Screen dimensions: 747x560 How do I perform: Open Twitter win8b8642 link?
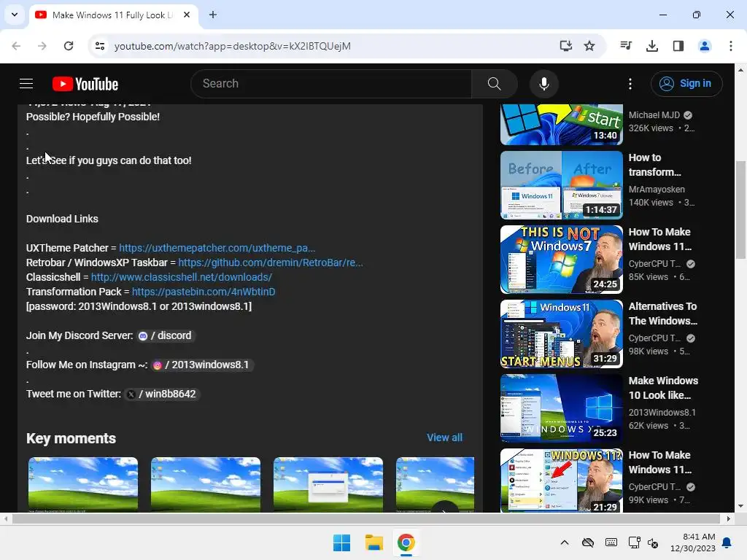click(161, 394)
